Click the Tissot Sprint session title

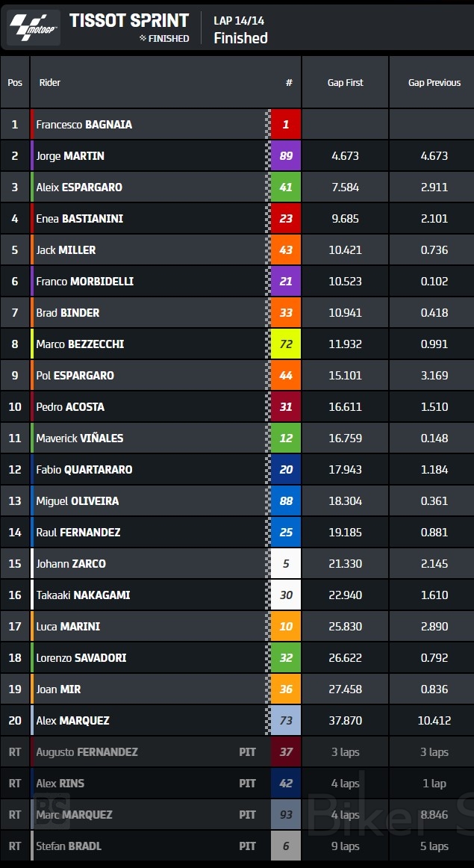click(x=129, y=20)
